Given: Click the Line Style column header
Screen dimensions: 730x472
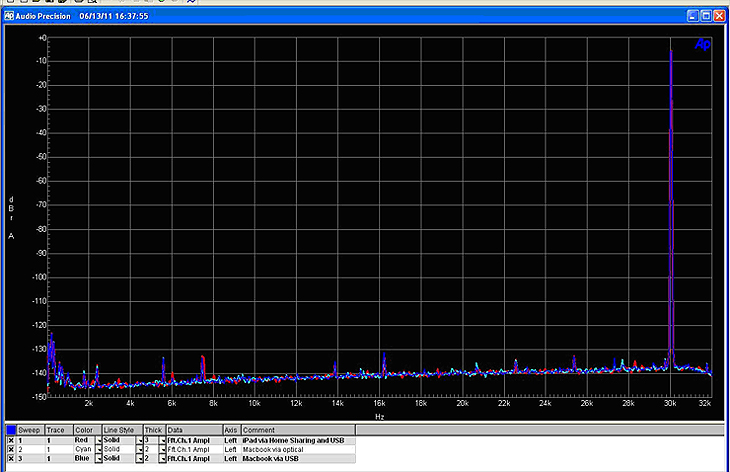Looking at the screenshot, I should tap(119, 430).
